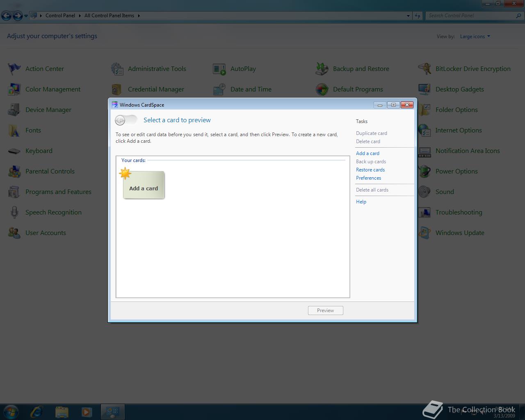The image size is (525, 420).
Task: Open the Windows Update icon
Action: tap(425, 233)
